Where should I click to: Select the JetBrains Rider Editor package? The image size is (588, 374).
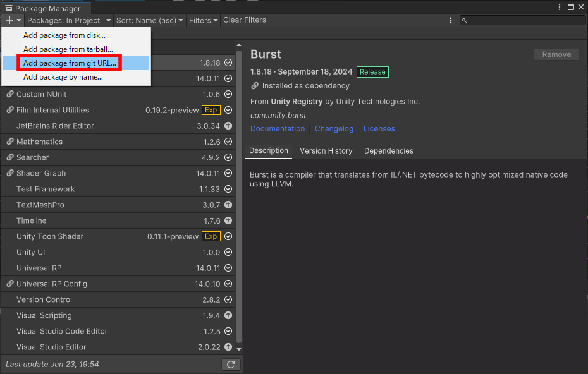(x=118, y=126)
